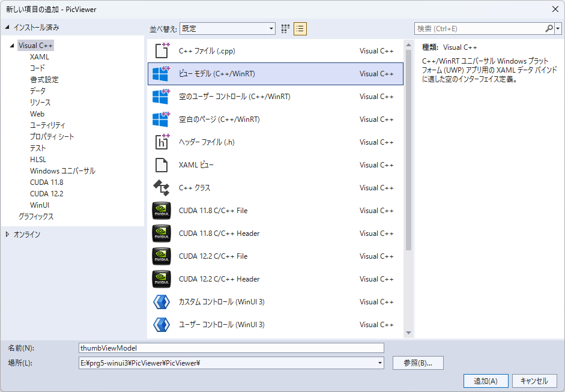Image resolution: width=565 pixels, height=392 pixels.
Task: Select the CUDA 11.8 category
Action: pos(46,182)
